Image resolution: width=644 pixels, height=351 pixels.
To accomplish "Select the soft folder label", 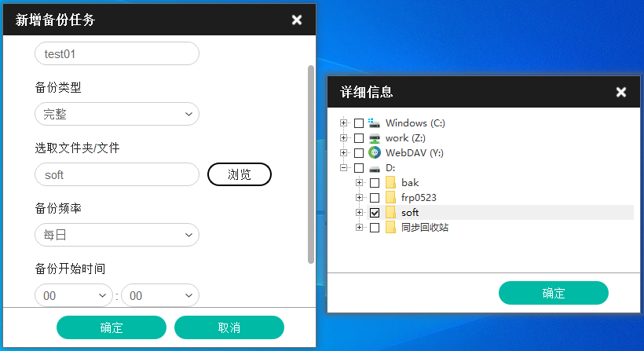I will pos(410,213).
